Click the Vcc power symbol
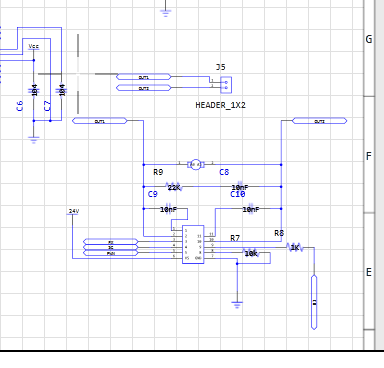 coord(34,47)
